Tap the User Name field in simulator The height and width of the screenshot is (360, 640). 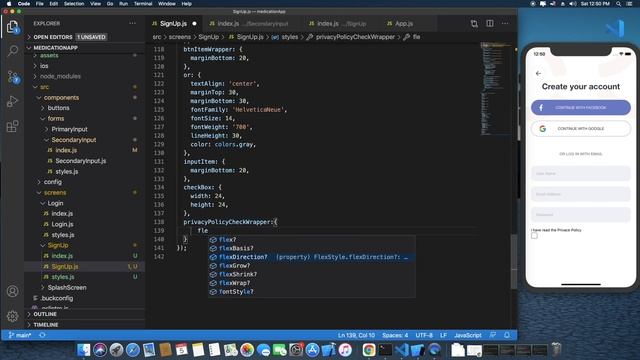(x=580, y=173)
